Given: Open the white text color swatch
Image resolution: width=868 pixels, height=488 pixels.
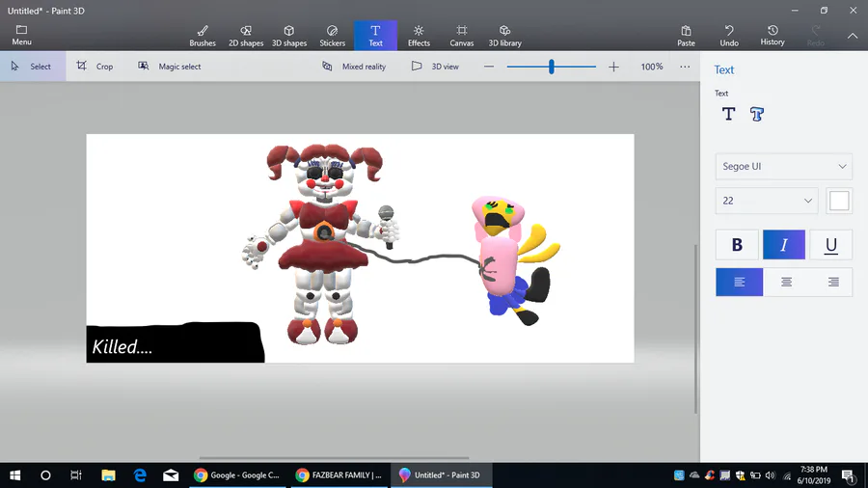Looking at the screenshot, I should (839, 201).
